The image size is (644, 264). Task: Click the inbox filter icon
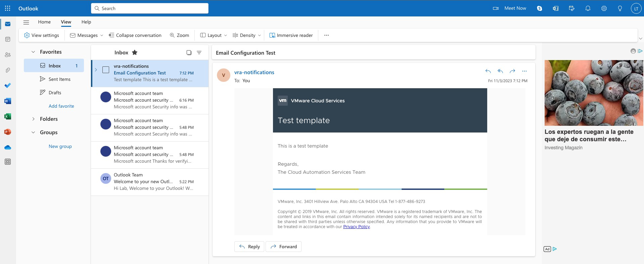199,53
